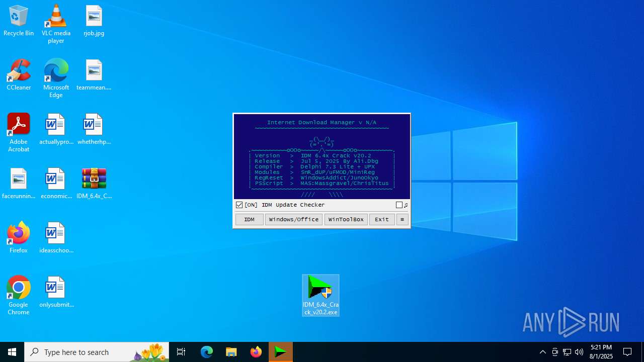Open the notification center icon

(627, 352)
